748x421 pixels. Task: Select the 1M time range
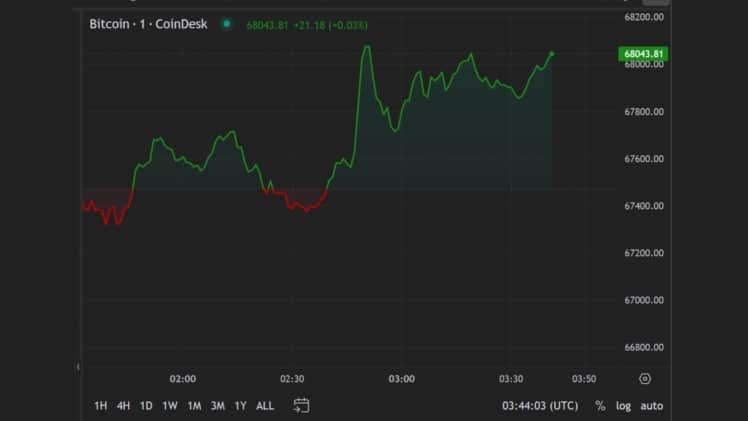click(x=194, y=406)
